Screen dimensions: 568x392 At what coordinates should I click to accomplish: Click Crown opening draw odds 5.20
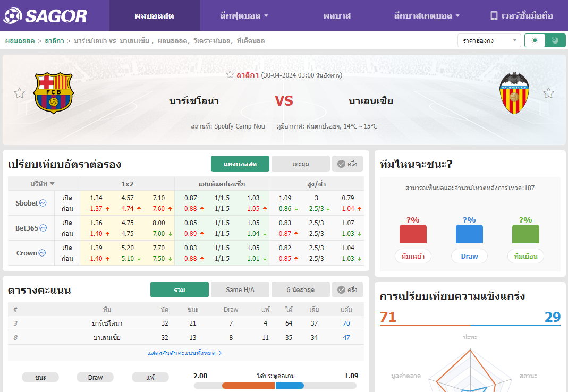(x=128, y=248)
